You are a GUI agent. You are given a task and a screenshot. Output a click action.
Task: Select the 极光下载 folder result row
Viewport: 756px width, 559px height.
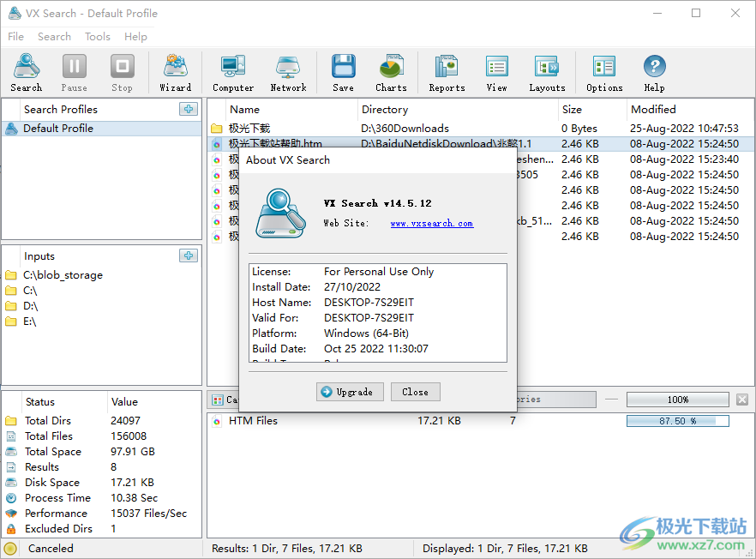pos(480,129)
